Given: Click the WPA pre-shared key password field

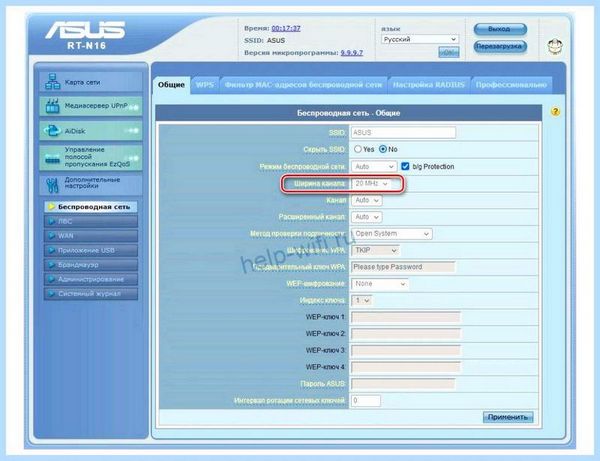Looking at the screenshot, I should click(x=403, y=267).
